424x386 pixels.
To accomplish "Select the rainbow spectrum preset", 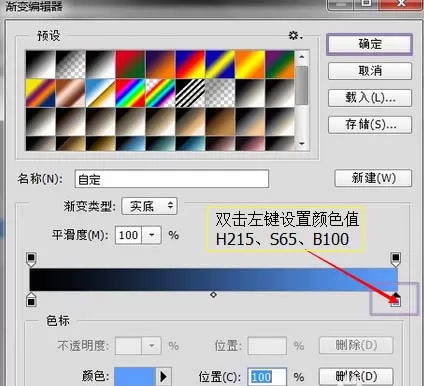I will (130, 93).
